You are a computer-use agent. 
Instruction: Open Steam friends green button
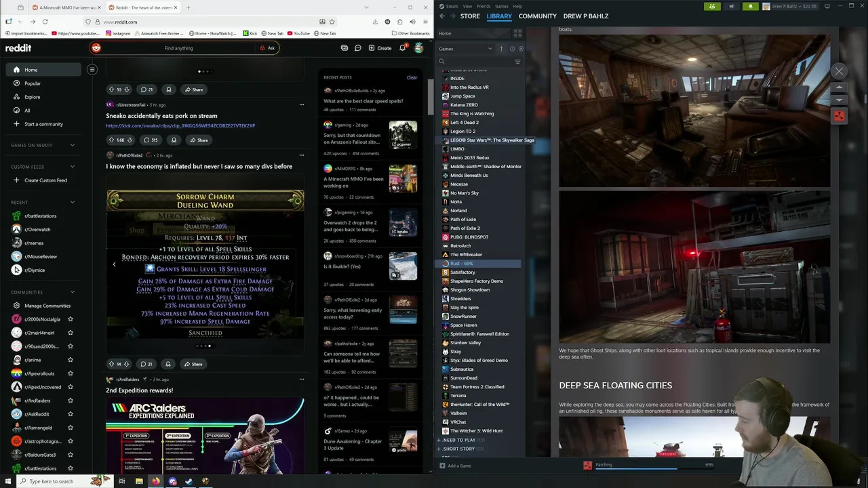(712, 6)
